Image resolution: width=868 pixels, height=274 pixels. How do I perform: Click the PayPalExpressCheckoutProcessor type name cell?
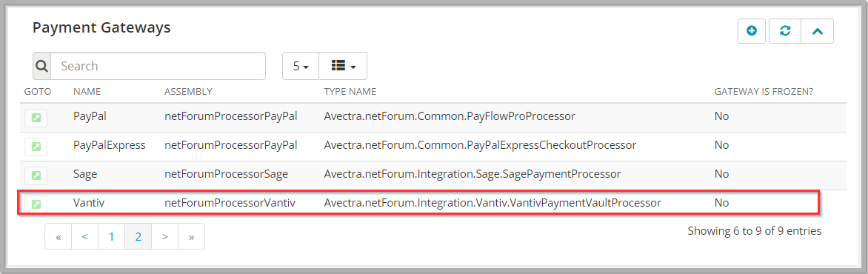(480, 145)
